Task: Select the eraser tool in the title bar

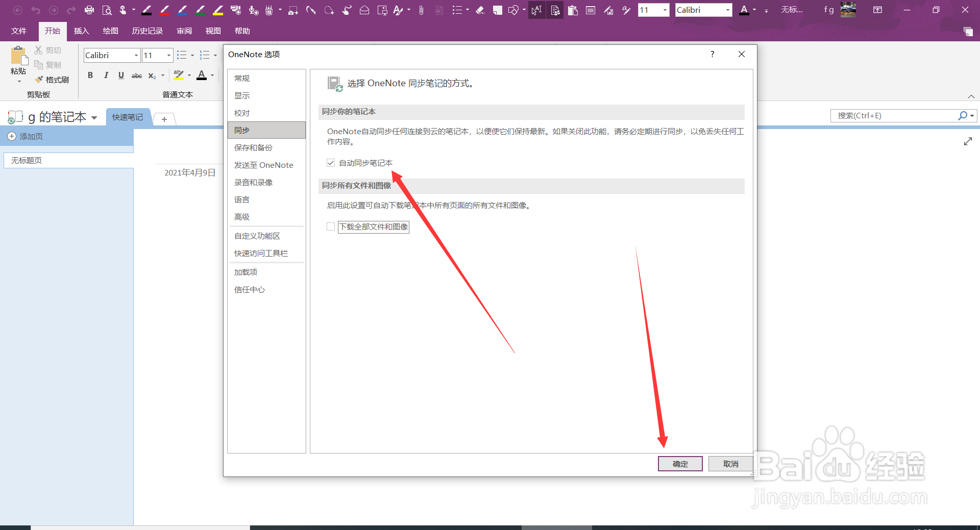Action: [480, 10]
